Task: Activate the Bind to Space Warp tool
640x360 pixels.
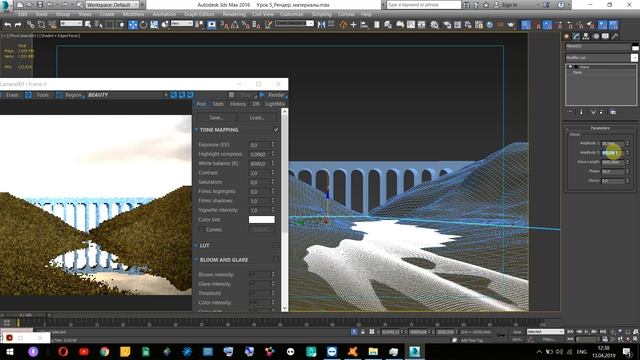Action: tap(52, 24)
